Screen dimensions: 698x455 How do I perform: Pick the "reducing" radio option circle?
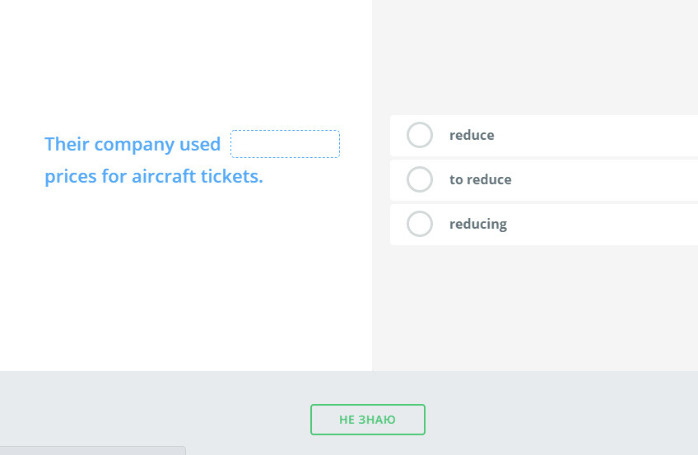point(420,224)
